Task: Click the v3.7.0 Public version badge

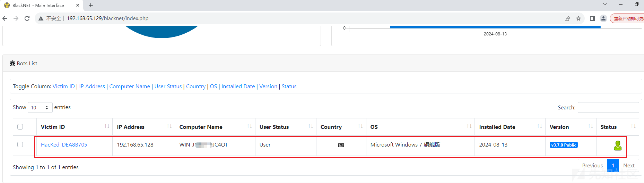Action: pos(564,145)
